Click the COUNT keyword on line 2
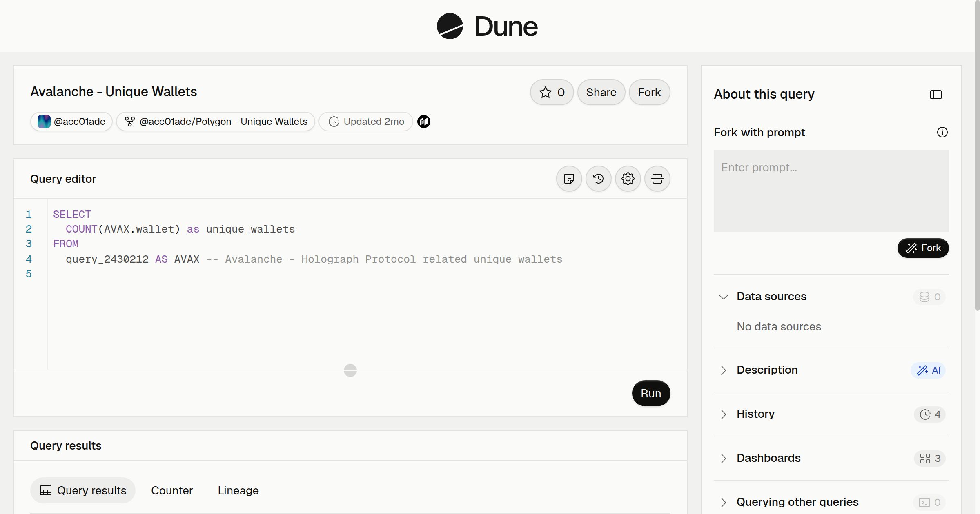The image size is (980, 514). point(81,229)
